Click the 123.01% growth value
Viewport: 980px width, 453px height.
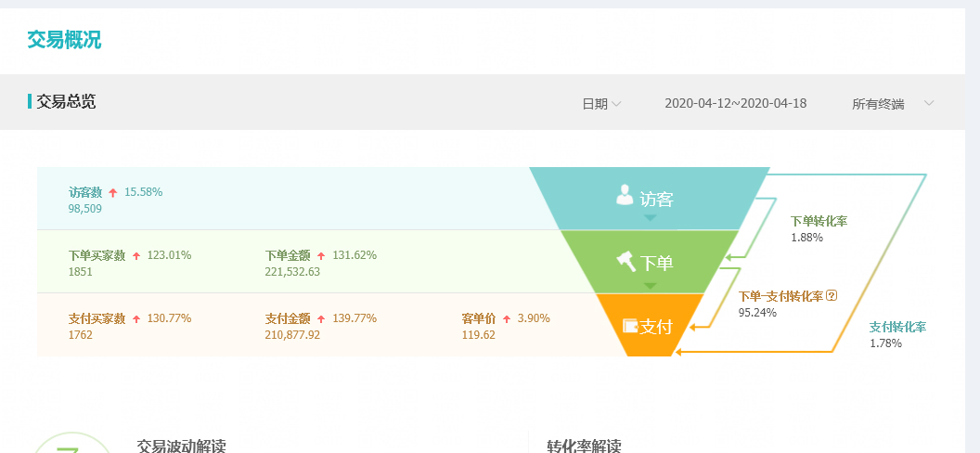[x=170, y=255]
